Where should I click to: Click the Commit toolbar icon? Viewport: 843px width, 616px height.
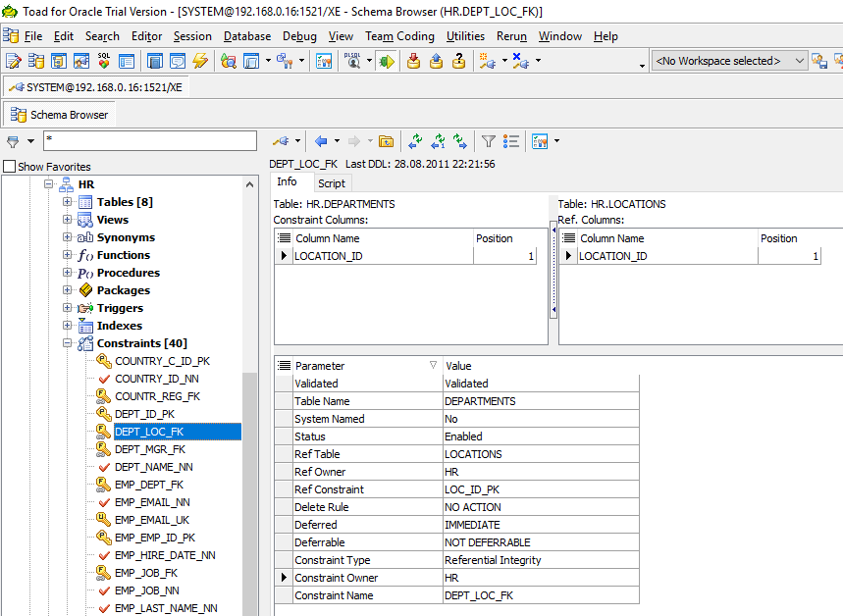[x=413, y=61]
